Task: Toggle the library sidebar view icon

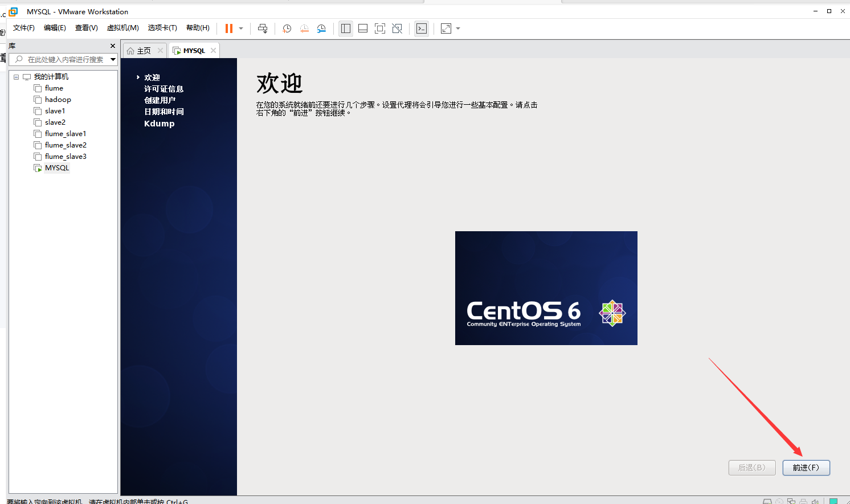Action: [345, 28]
